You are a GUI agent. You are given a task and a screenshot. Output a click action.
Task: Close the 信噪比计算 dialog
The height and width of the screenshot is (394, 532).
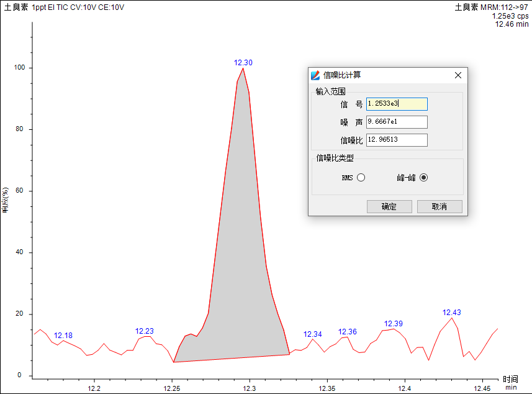tap(458, 75)
